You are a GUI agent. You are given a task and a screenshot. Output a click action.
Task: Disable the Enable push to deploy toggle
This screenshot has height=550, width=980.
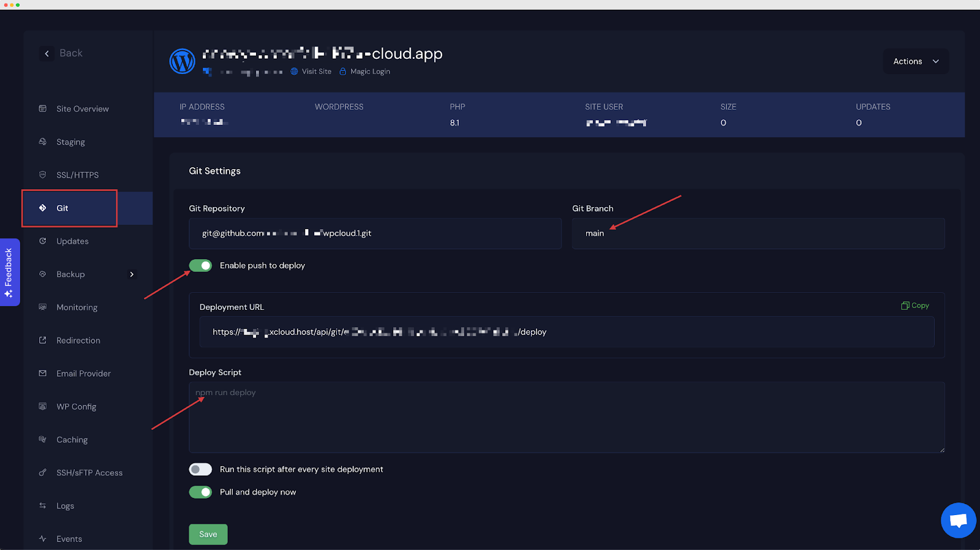pos(200,265)
